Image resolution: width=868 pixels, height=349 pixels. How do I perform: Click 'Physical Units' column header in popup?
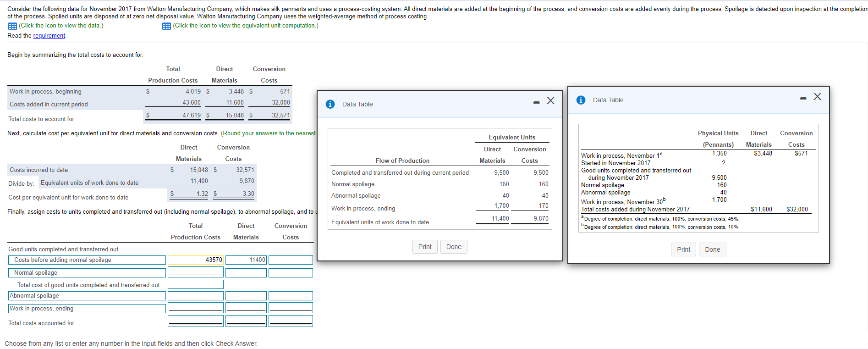[718, 133]
